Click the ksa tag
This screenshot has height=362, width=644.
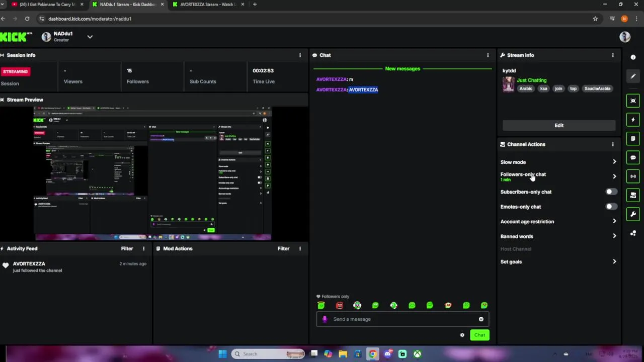pos(543,88)
